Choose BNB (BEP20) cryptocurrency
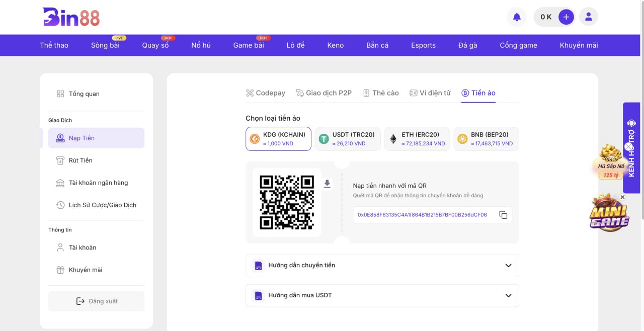This screenshot has width=644, height=331. (x=486, y=139)
